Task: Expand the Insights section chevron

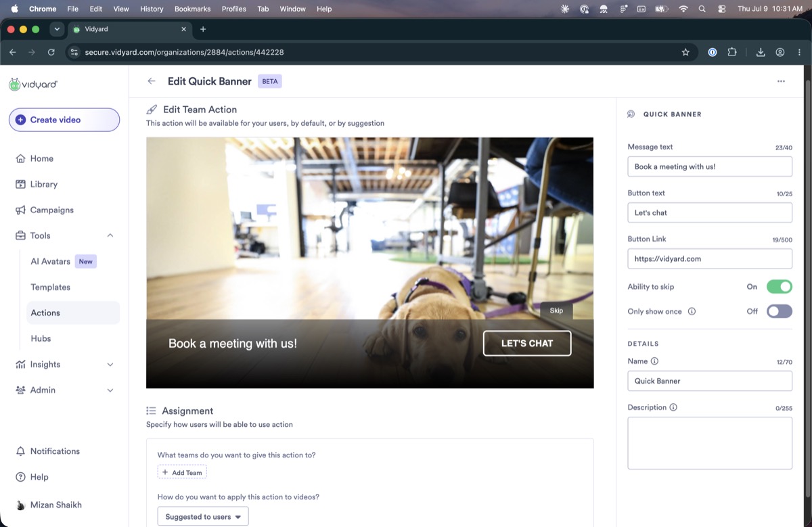Action: click(110, 364)
